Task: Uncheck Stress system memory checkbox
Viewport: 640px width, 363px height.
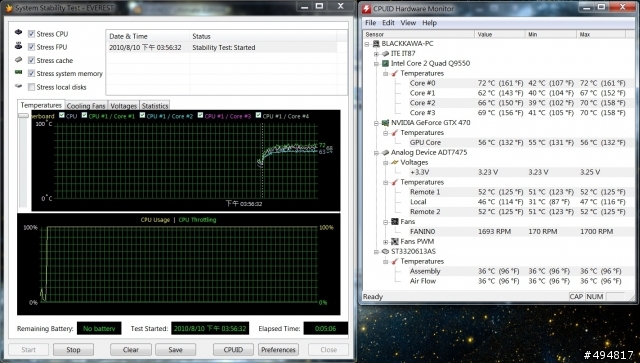Action: tap(31, 73)
